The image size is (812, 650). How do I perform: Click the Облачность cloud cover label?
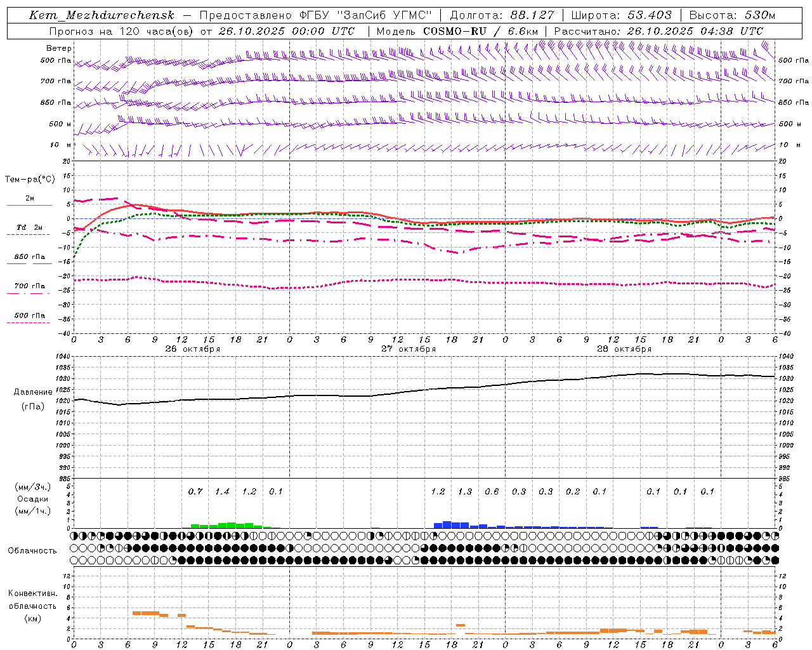tap(32, 550)
